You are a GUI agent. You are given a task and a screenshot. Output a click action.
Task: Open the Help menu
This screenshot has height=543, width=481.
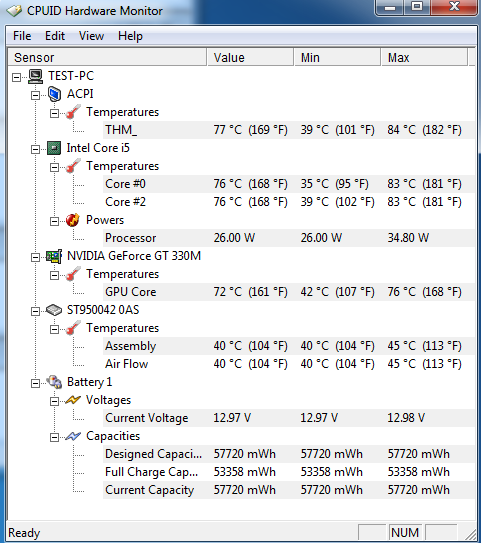point(130,36)
